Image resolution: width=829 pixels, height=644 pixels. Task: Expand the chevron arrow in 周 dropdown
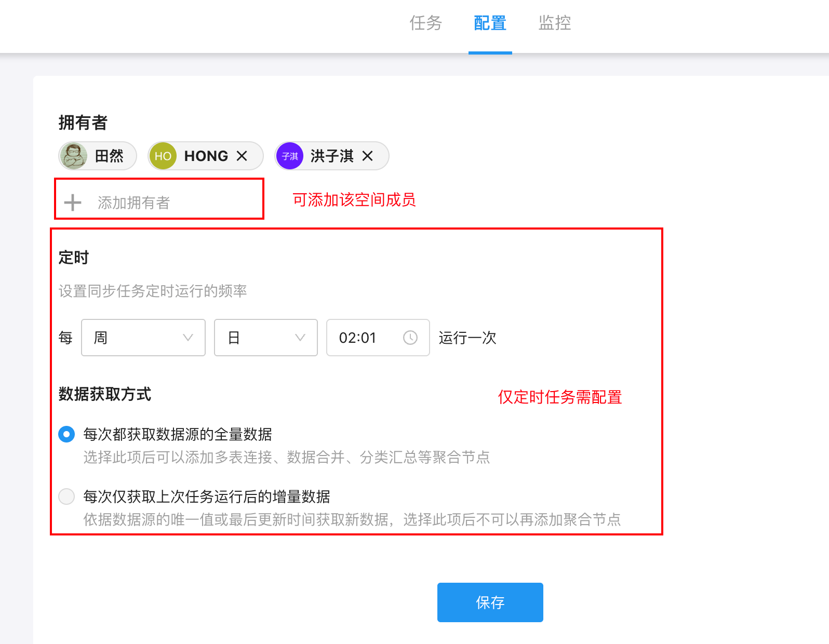coord(188,338)
